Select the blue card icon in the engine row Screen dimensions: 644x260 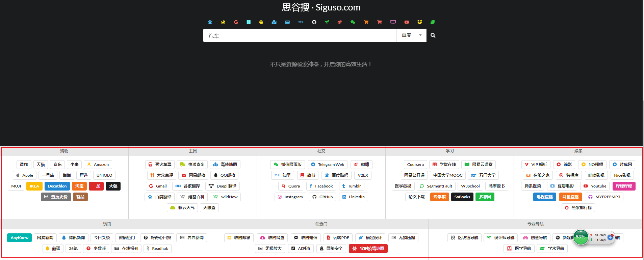(287, 22)
